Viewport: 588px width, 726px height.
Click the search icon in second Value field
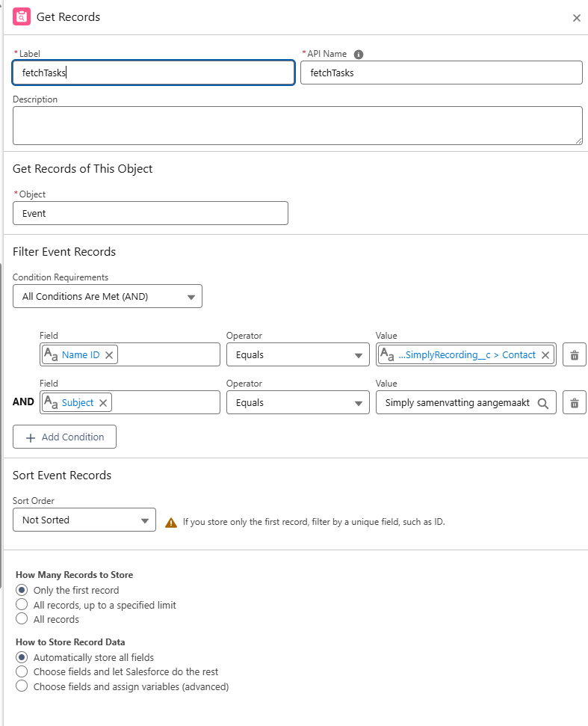[x=544, y=402]
